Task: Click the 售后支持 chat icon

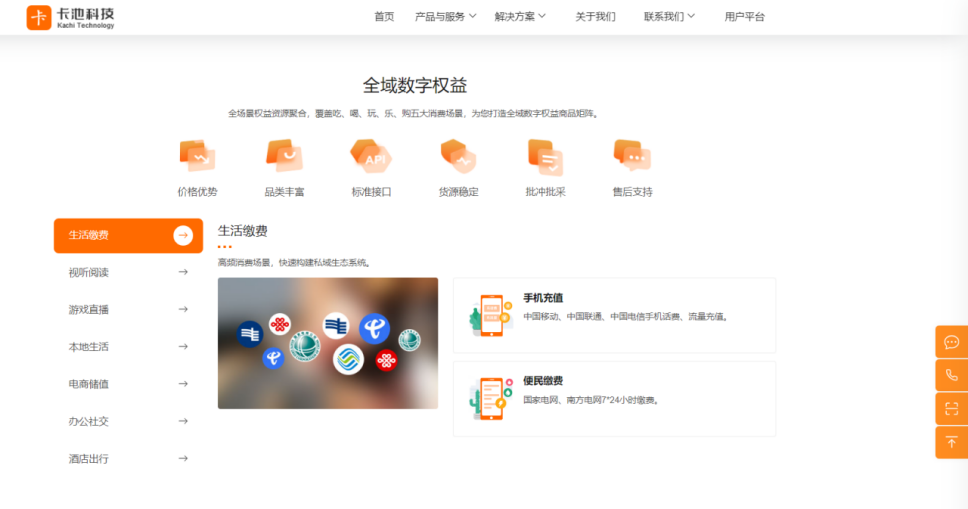Action: [x=632, y=156]
